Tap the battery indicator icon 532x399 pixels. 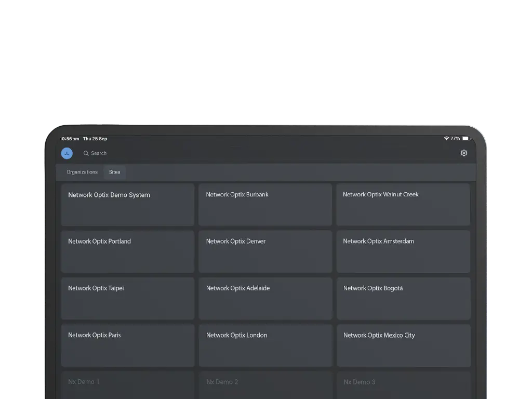465,139
